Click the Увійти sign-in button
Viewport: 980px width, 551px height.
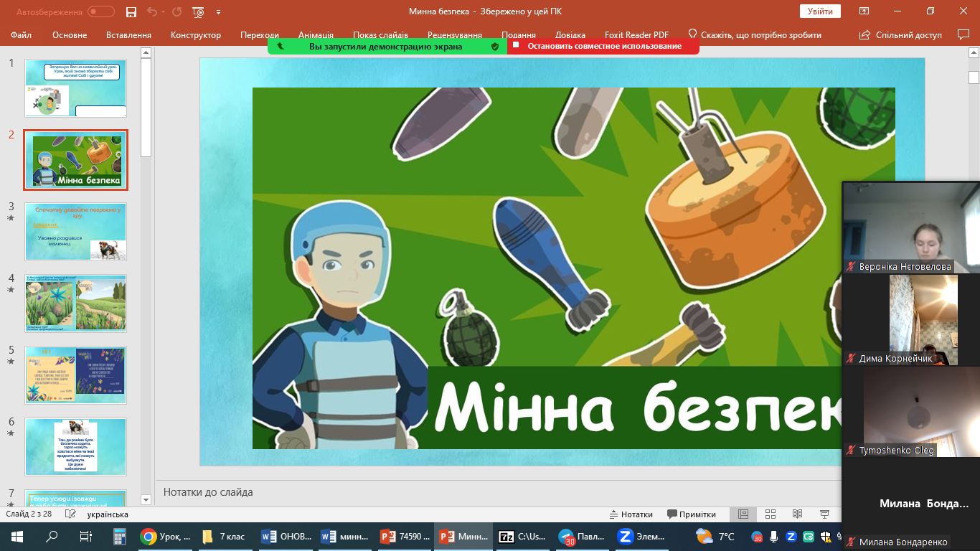[x=819, y=11]
